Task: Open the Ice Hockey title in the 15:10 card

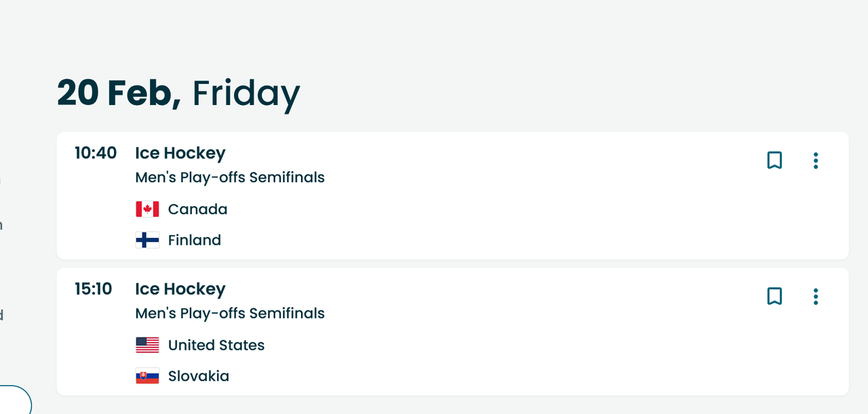Action: (180, 289)
